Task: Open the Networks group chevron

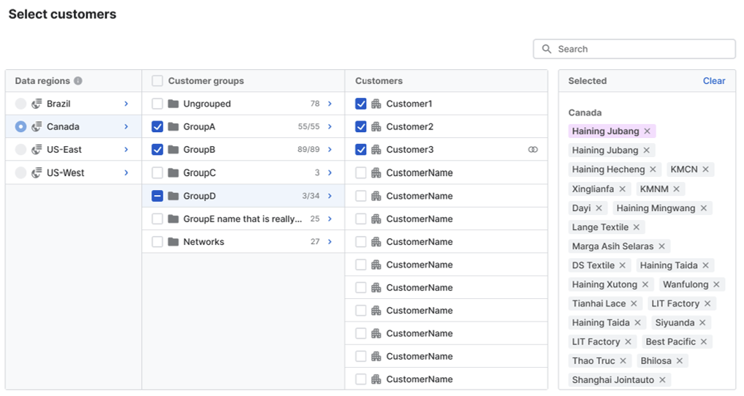Action: 330,242
